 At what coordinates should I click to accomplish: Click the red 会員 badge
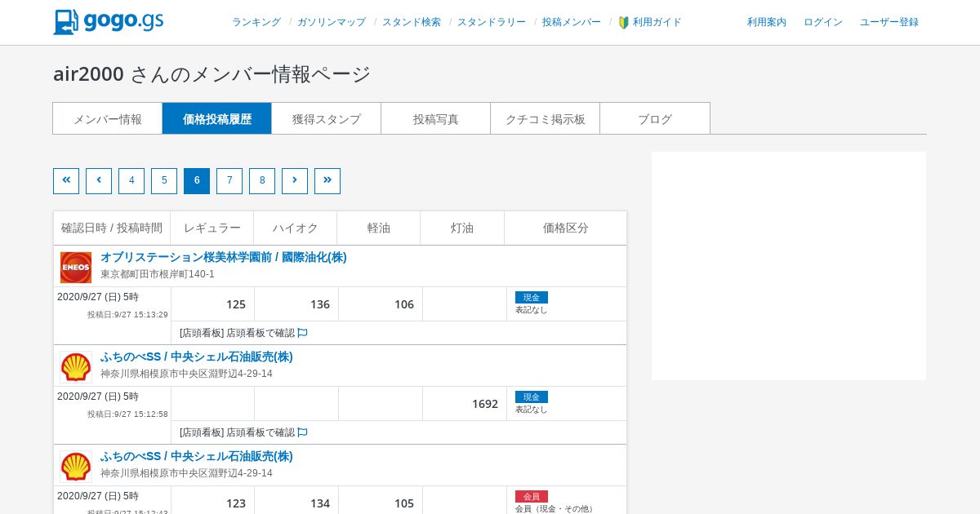532,497
